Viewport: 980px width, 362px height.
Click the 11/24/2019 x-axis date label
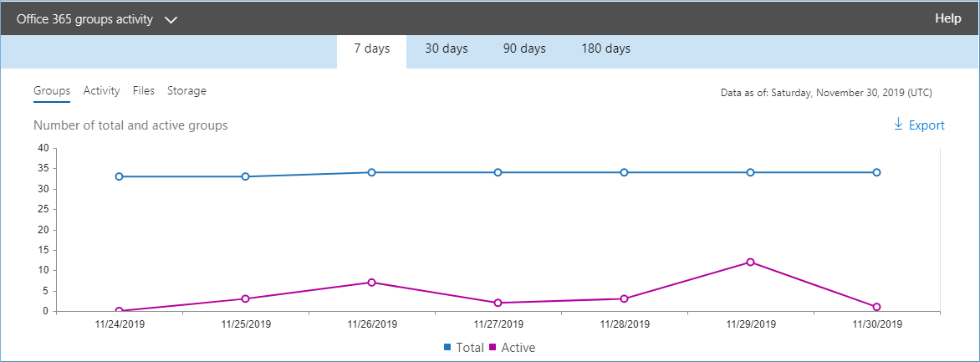click(x=119, y=324)
